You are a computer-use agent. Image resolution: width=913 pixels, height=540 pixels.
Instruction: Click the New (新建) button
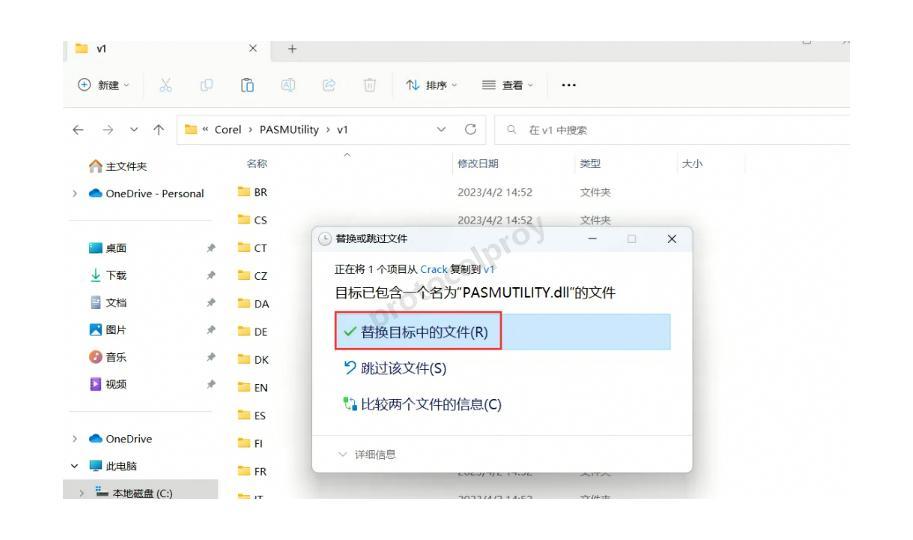click(103, 85)
